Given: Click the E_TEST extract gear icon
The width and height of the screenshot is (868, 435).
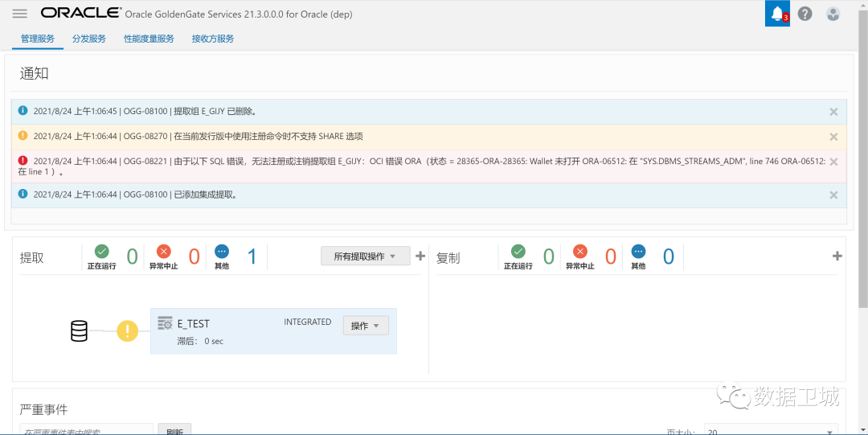Looking at the screenshot, I should click(x=165, y=323).
